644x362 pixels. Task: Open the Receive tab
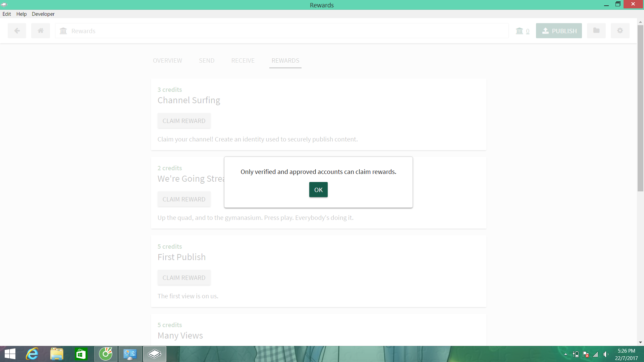coord(243,61)
